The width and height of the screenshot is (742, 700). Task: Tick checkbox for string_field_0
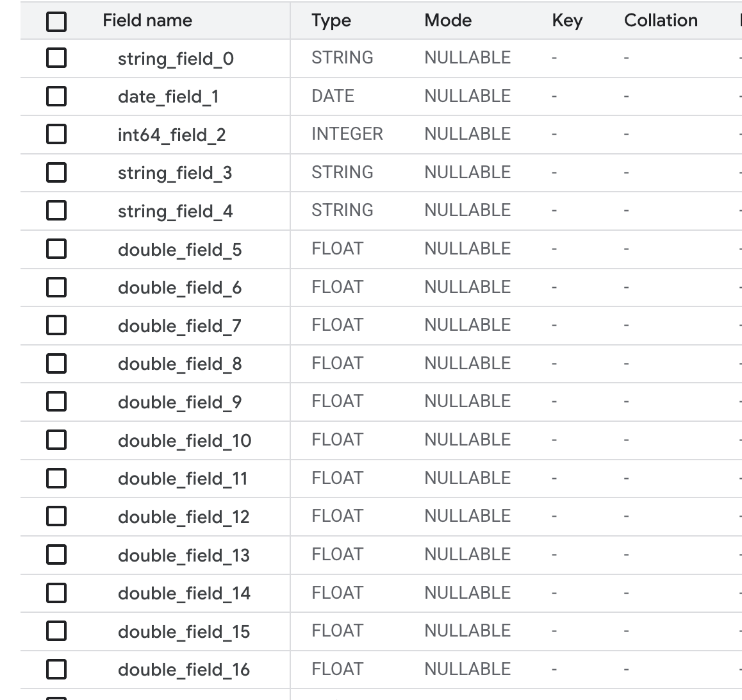point(56,58)
